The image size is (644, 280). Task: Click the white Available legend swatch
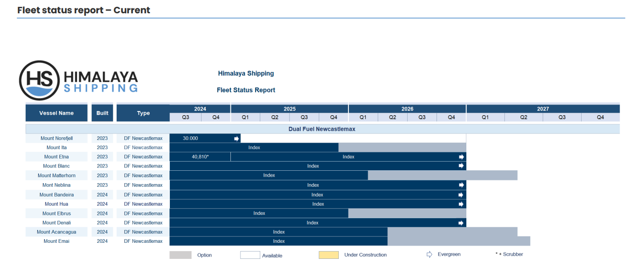pos(250,255)
